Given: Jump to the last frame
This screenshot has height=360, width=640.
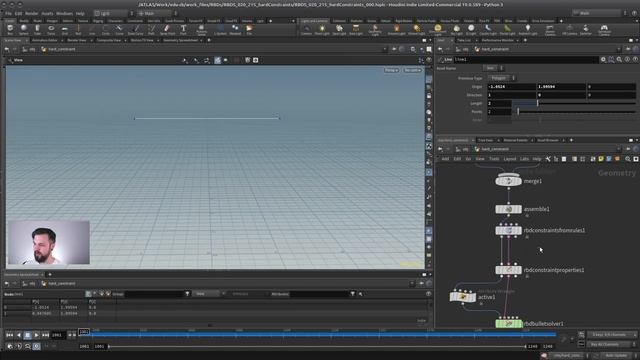Looking at the screenshot, I should coord(45,335).
